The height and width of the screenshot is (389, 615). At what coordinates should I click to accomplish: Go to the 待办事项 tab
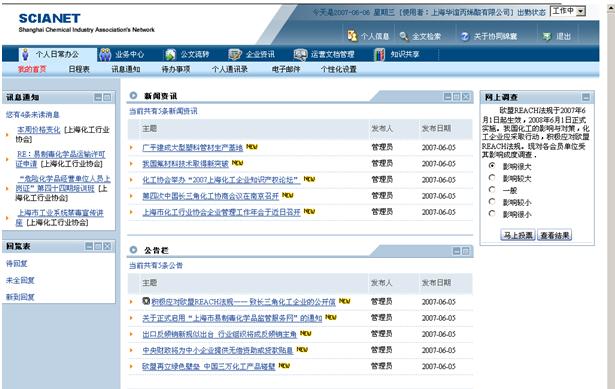(176, 69)
